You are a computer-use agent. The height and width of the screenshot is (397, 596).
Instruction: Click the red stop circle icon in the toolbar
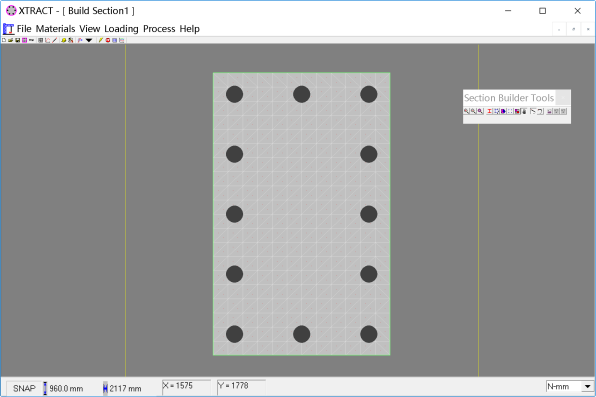click(x=108, y=40)
